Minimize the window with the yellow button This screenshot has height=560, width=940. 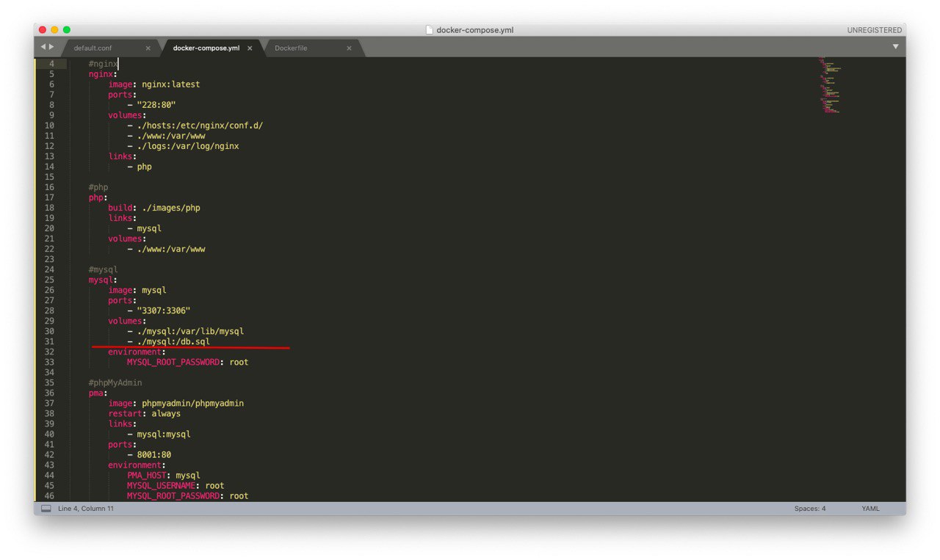54,30
